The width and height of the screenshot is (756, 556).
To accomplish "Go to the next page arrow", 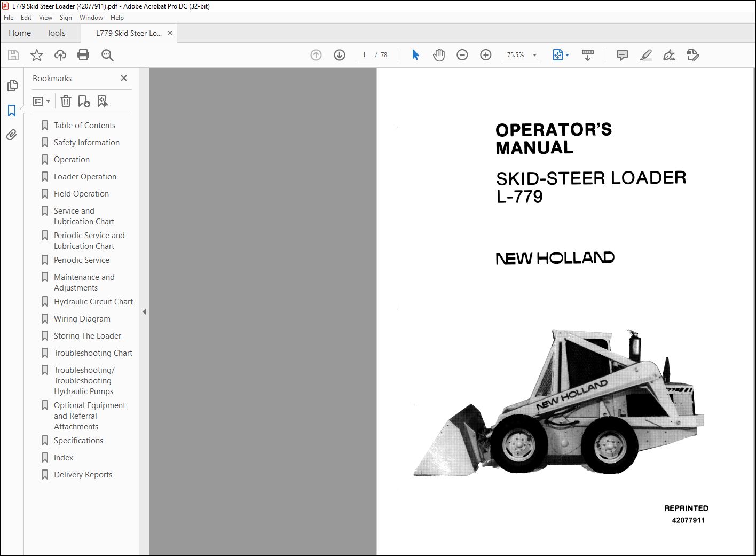I will pyautogui.click(x=340, y=55).
